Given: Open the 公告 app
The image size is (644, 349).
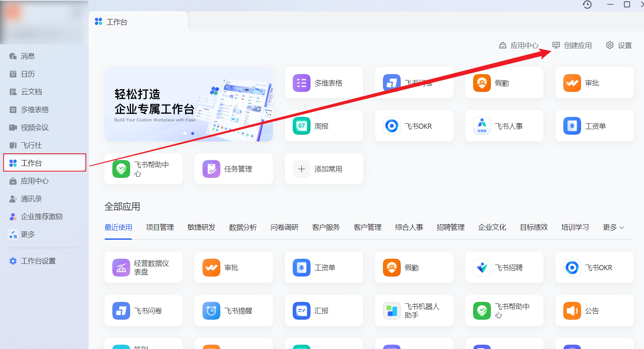Looking at the screenshot, I should (x=594, y=311).
